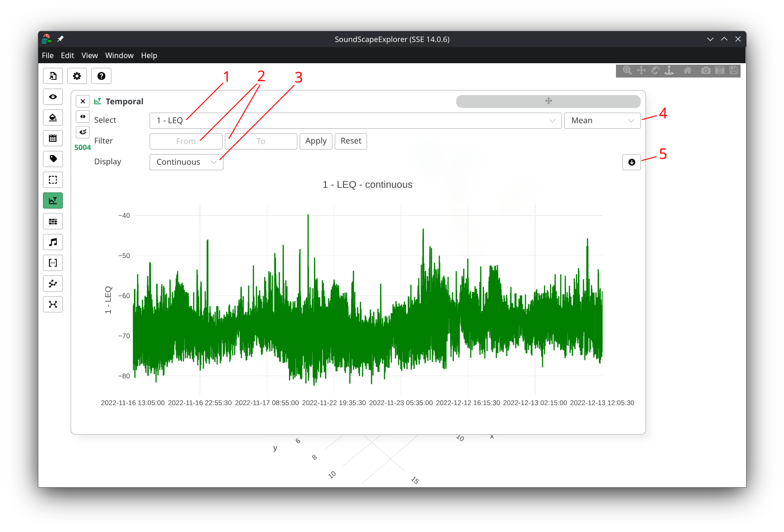Open the Mean aggregation dropdown

click(x=602, y=120)
